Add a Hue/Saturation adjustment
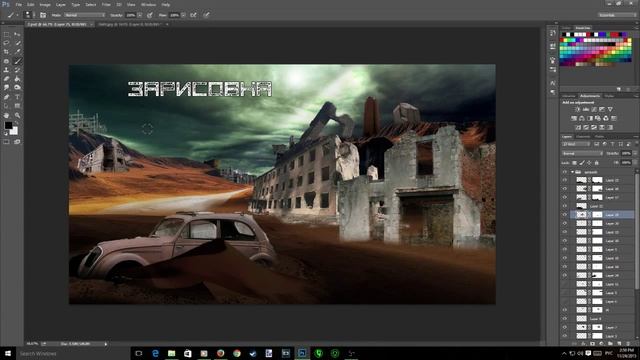 point(574,118)
